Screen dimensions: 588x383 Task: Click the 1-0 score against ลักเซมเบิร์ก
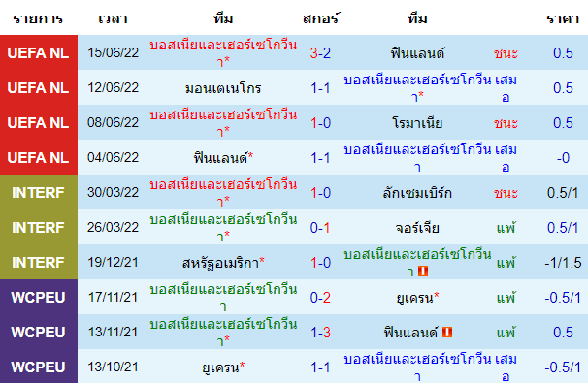click(320, 192)
